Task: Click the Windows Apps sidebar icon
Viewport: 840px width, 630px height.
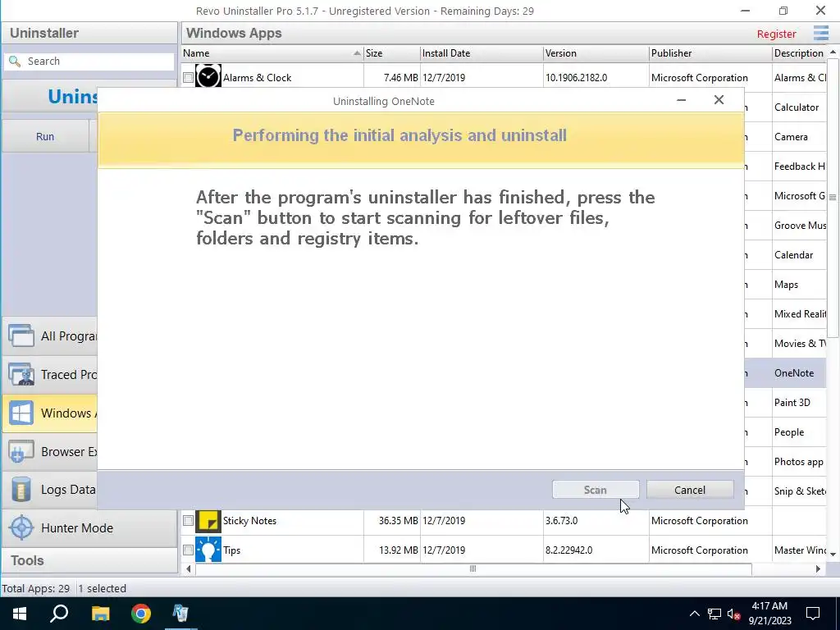Action: click(x=21, y=413)
